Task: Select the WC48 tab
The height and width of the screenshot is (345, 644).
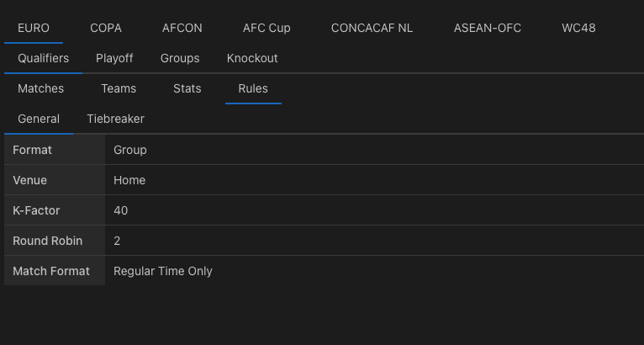Action: coord(578,28)
